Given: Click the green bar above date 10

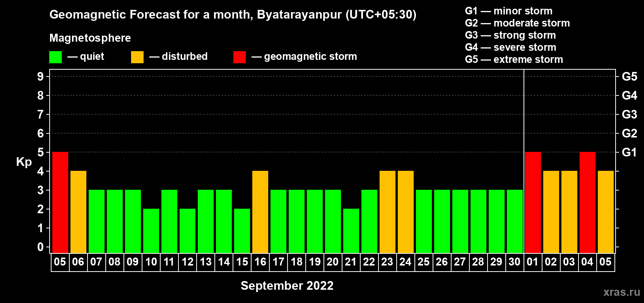Looking at the screenshot, I should [x=151, y=231].
